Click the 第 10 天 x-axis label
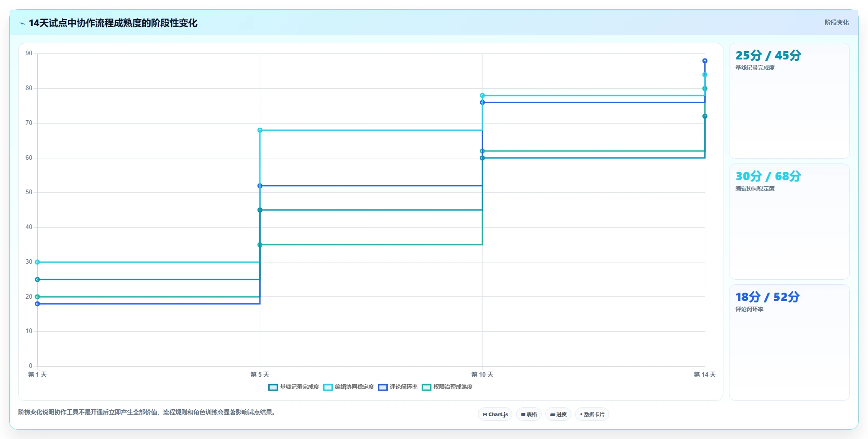 point(482,374)
